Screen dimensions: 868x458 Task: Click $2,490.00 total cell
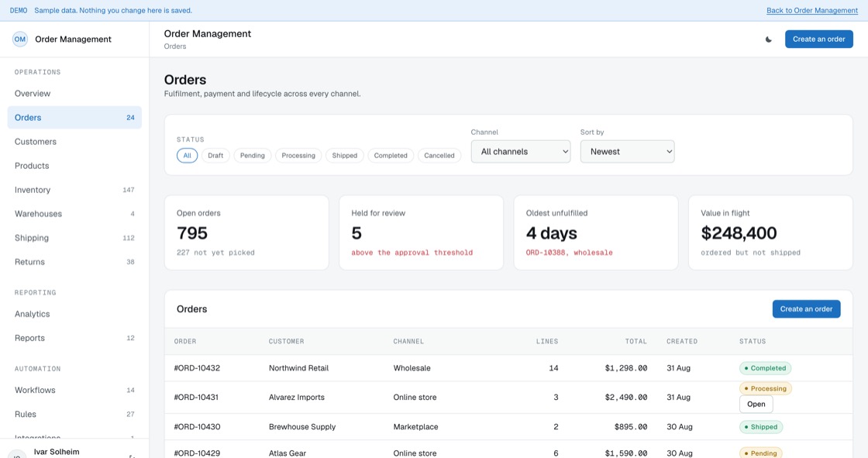click(626, 398)
